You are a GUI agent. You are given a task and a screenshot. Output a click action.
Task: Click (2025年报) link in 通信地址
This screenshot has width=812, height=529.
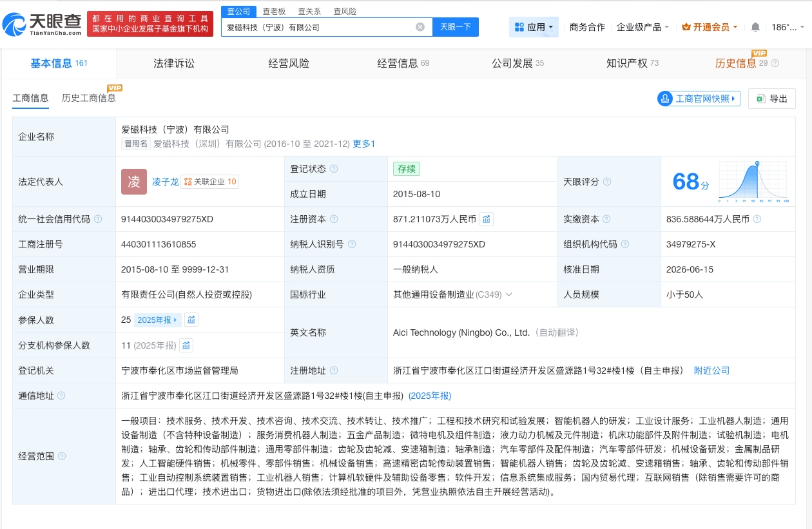pyautogui.click(x=430, y=396)
